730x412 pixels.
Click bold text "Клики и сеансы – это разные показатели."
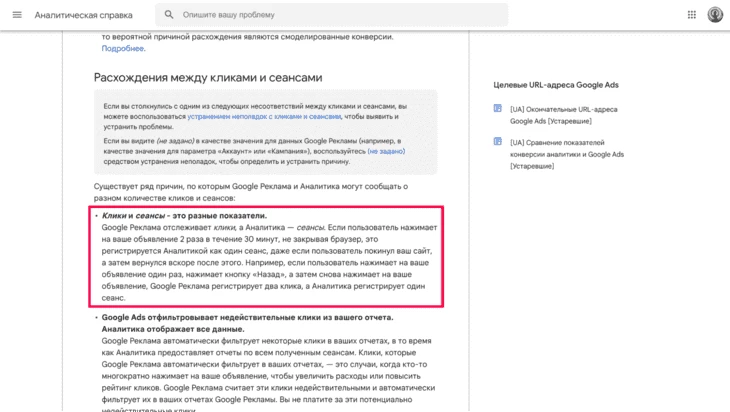(184, 216)
